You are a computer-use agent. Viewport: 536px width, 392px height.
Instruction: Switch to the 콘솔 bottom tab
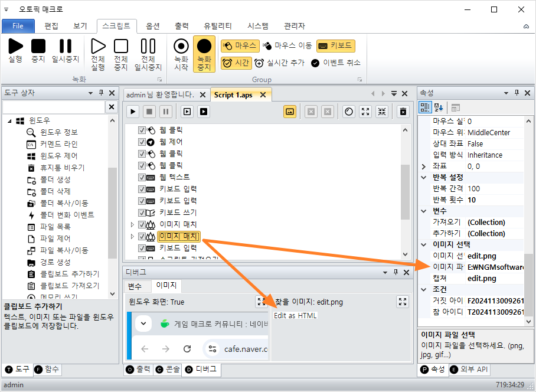point(168,370)
